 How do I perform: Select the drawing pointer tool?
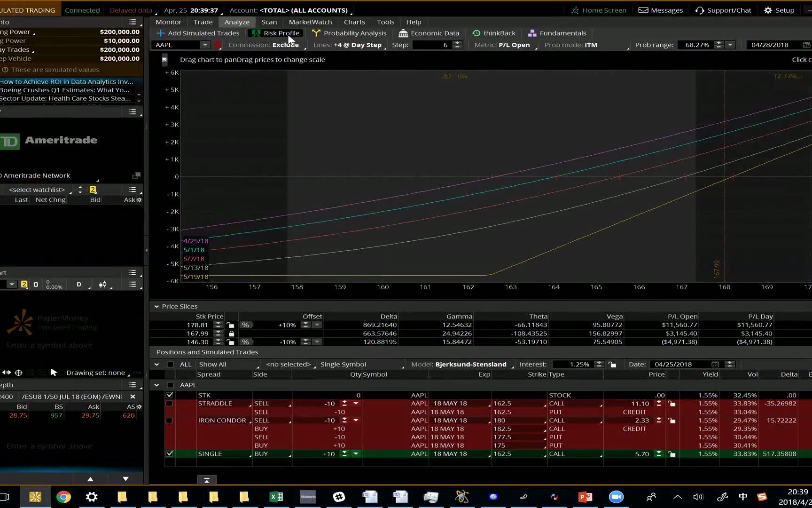(x=54, y=373)
